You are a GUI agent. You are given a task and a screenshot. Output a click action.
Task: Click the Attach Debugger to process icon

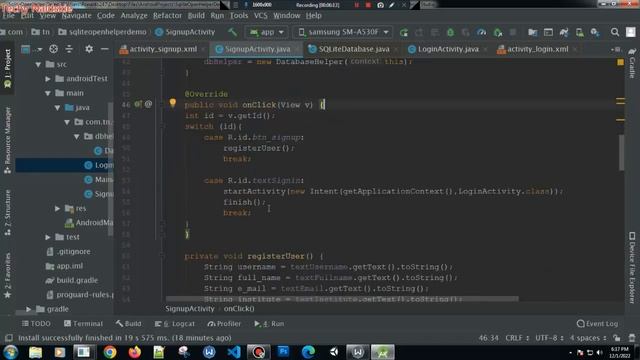(x=498, y=32)
